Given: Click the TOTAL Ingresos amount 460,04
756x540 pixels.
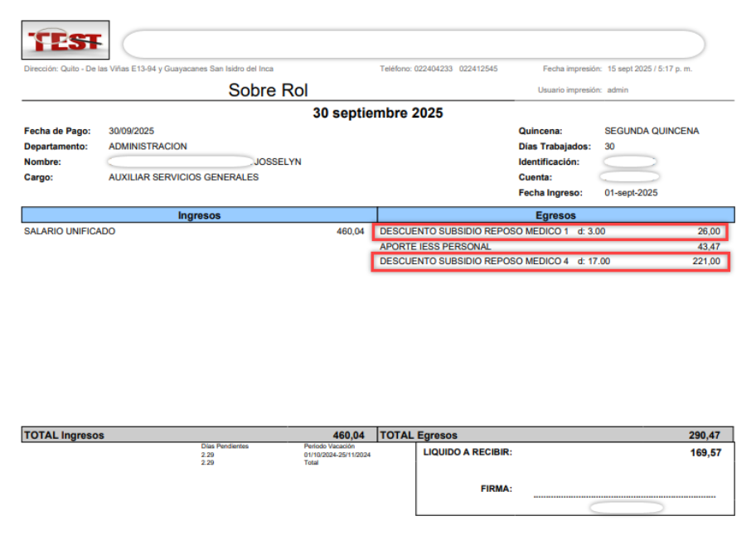Looking at the screenshot, I should [x=349, y=436].
